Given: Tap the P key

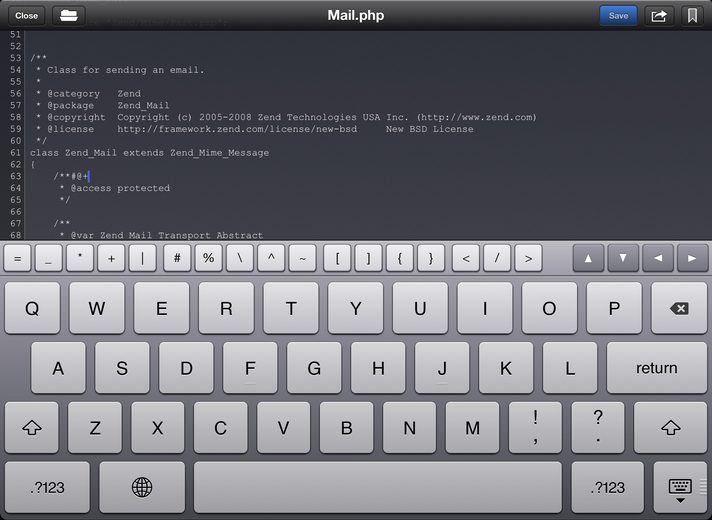Looking at the screenshot, I should pyautogui.click(x=614, y=308).
